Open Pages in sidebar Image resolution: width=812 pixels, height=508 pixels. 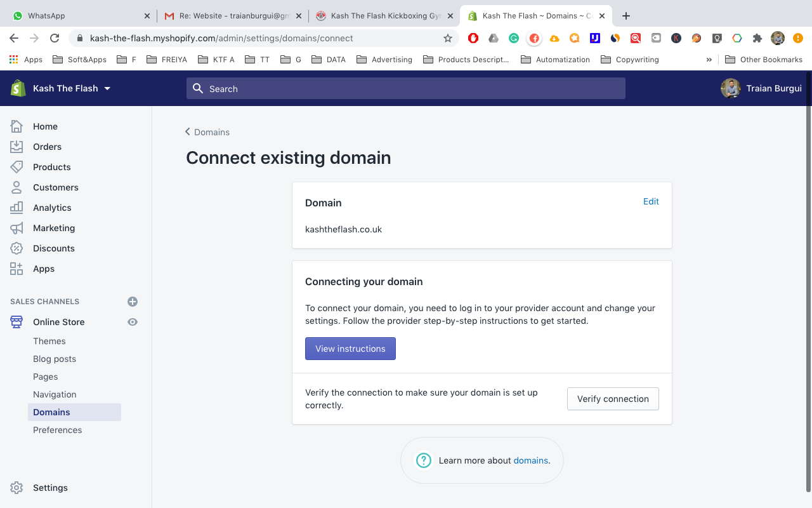click(x=46, y=377)
